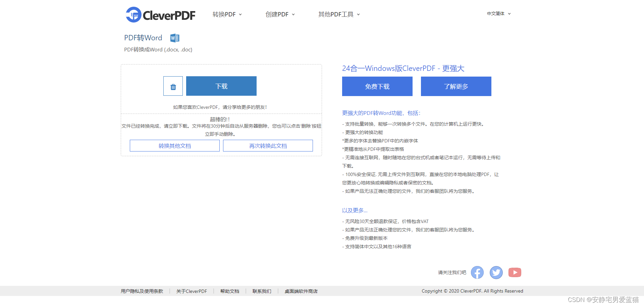Open the 中文简体 language selector
Viewport: 644px width, 306px height.
(x=499, y=14)
